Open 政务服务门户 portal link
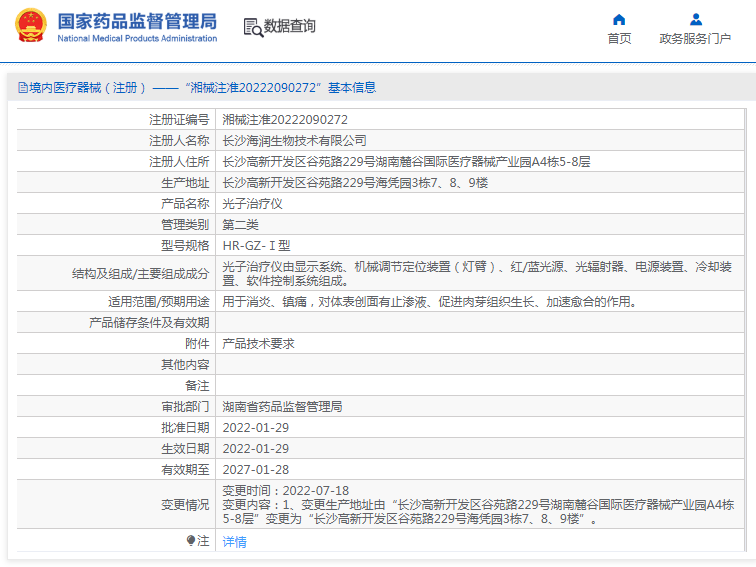This screenshot has height=567, width=756. pos(695,39)
